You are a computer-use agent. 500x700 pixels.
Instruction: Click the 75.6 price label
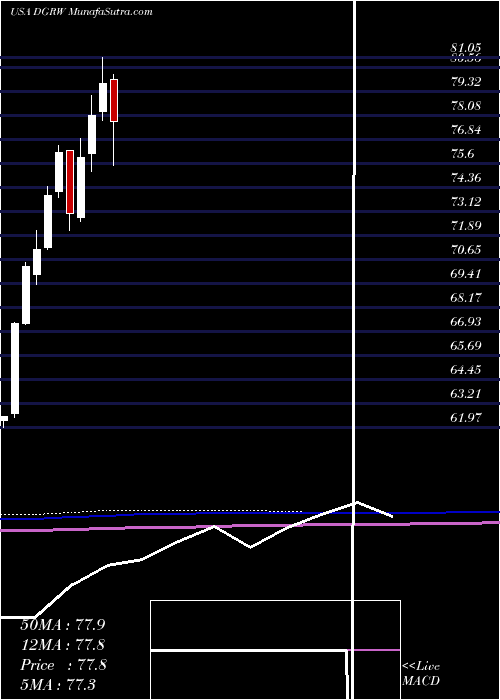463,154
